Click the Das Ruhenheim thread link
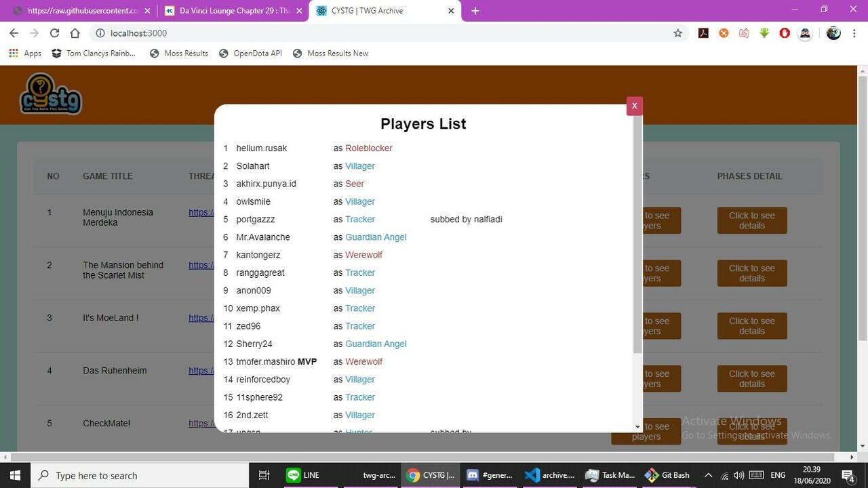 pos(201,371)
